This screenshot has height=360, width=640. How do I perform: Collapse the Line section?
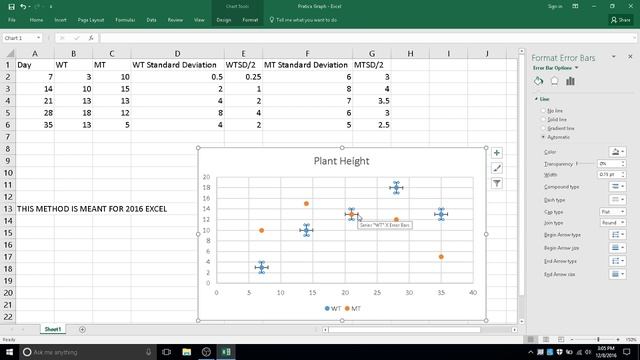click(536, 99)
